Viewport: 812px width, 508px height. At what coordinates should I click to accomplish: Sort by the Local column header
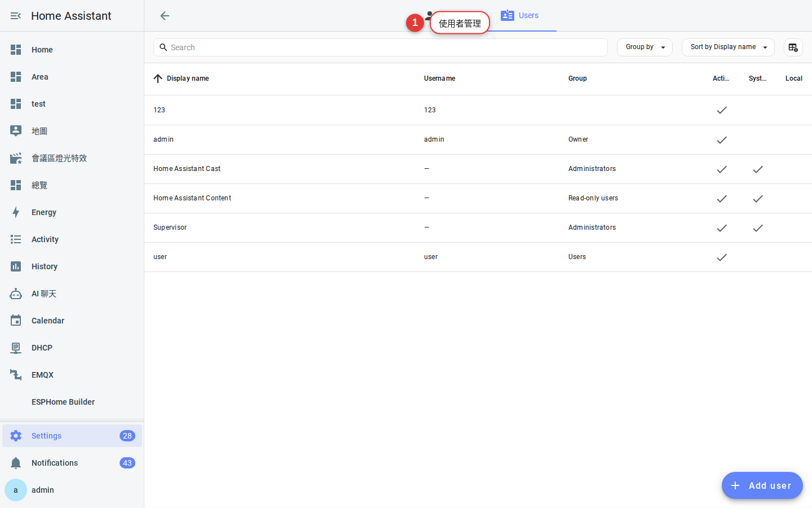click(794, 78)
